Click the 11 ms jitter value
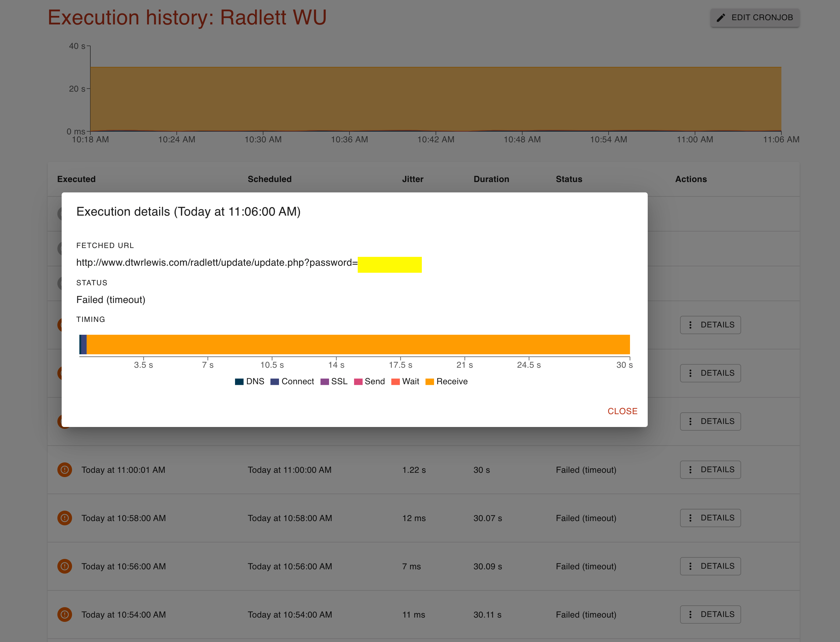The width and height of the screenshot is (840, 642). click(x=414, y=615)
